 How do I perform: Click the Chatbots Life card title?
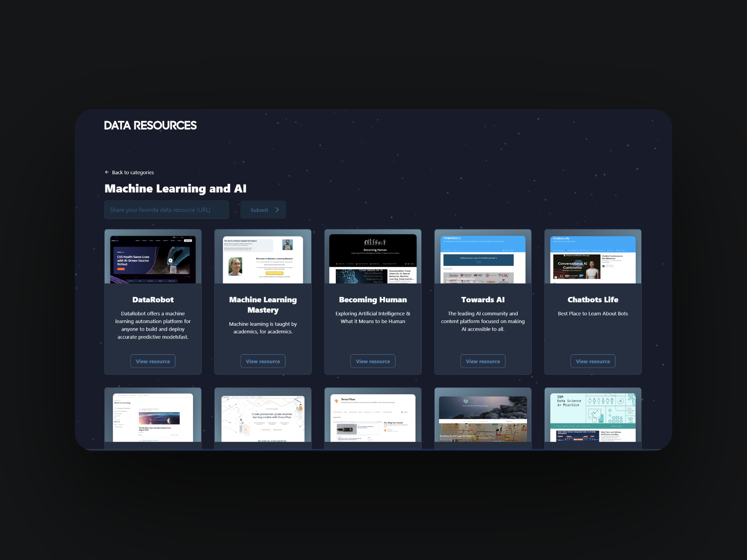coord(593,300)
